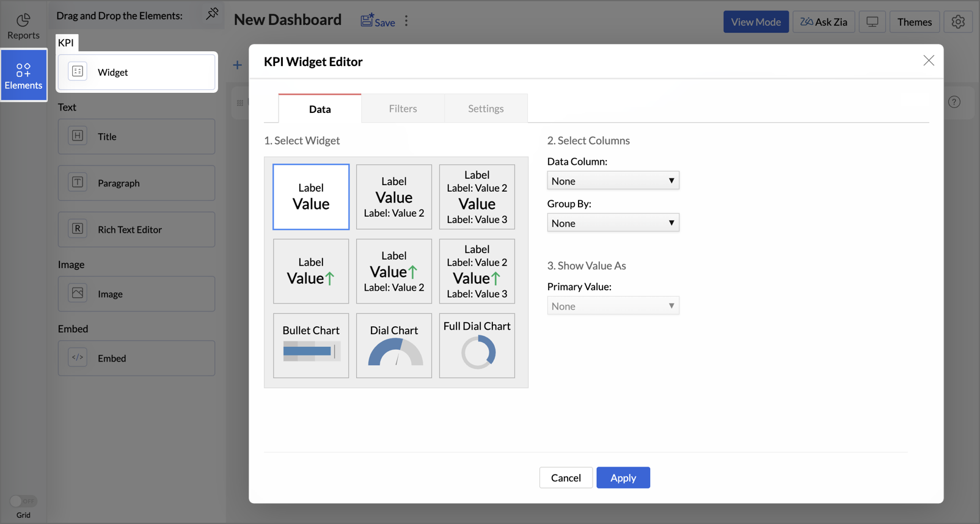Click the pin icon beside Drag and Drop the Elements
This screenshot has width=980, height=524.
(212, 13)
